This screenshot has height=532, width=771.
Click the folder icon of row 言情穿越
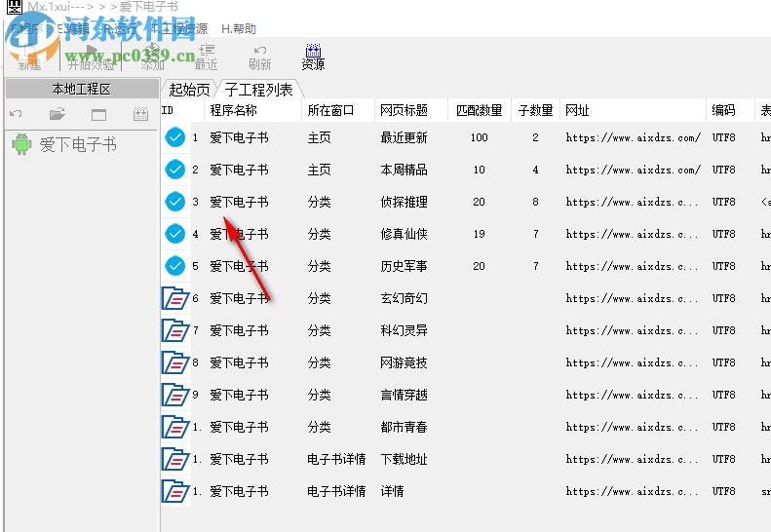(x=175, y=395)
